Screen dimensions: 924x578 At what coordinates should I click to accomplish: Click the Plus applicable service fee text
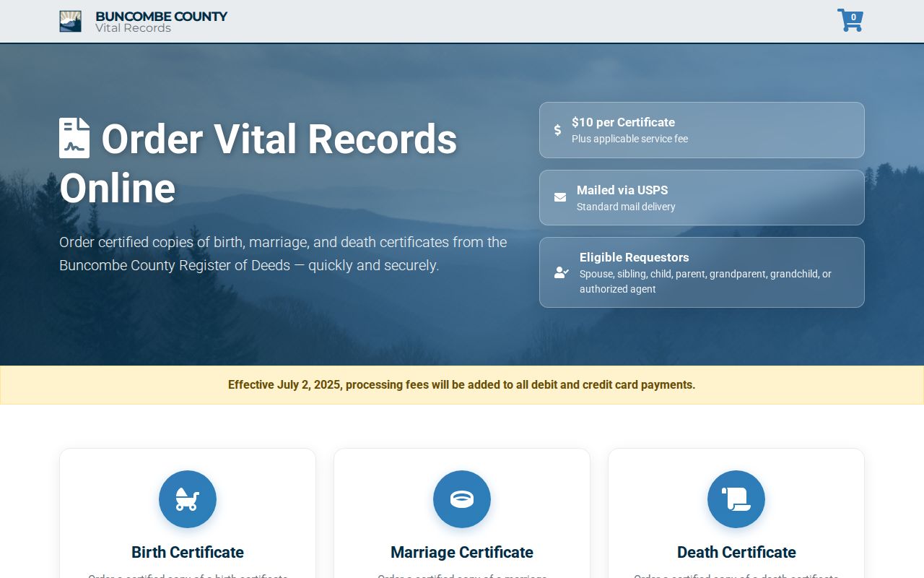point(629,139)
